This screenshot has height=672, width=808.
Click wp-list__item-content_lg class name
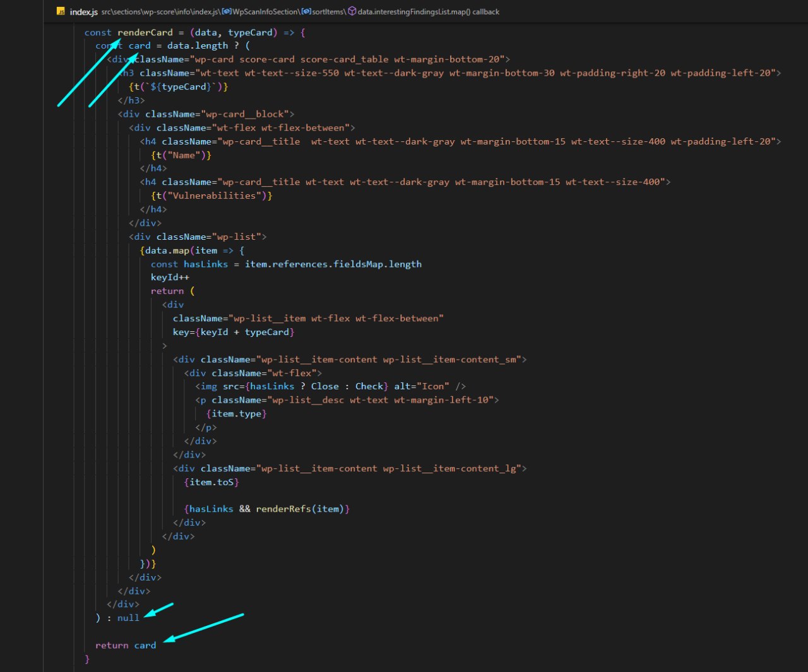449,468
